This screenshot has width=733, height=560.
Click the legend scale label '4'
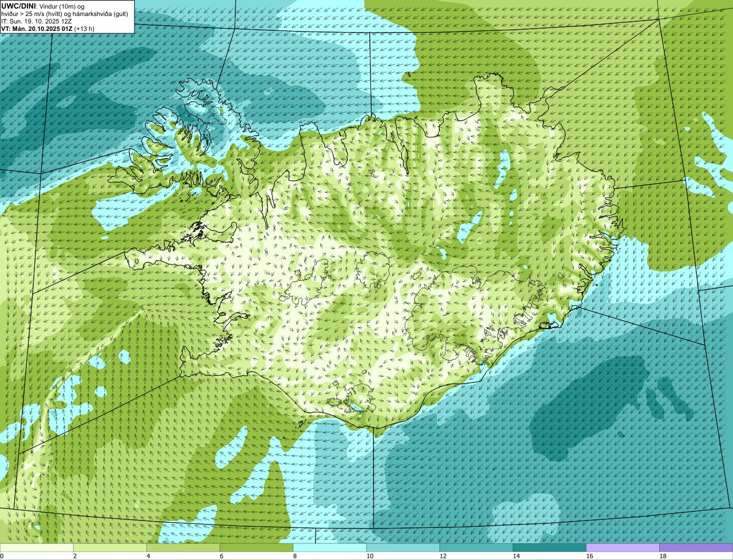point(148,556)
